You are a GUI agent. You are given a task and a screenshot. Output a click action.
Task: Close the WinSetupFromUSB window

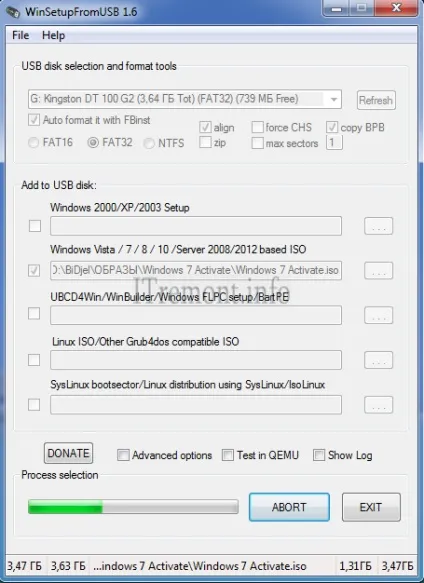coord(396,8)
